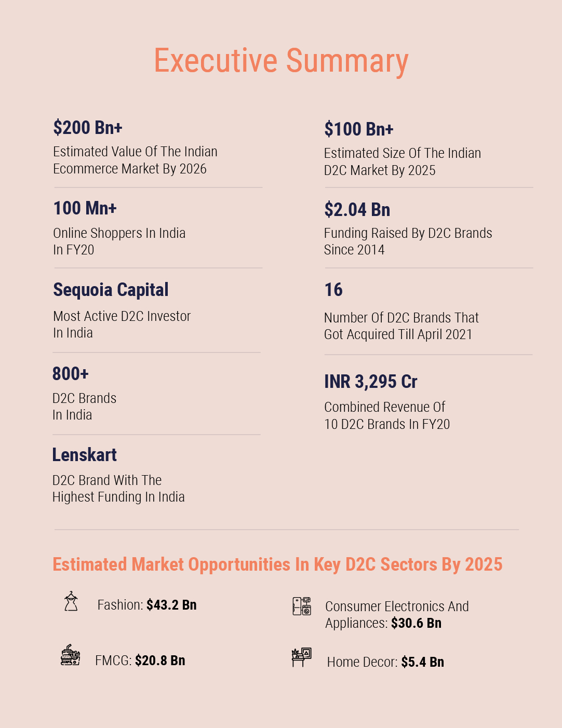Click the Fashion dress icon

click(x=71, y=601)
